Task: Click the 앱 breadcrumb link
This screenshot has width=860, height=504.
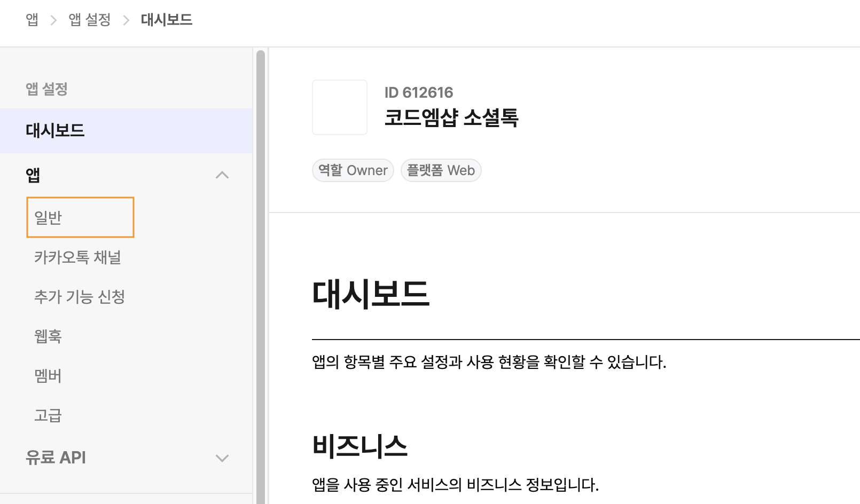Action: [32, 20]
